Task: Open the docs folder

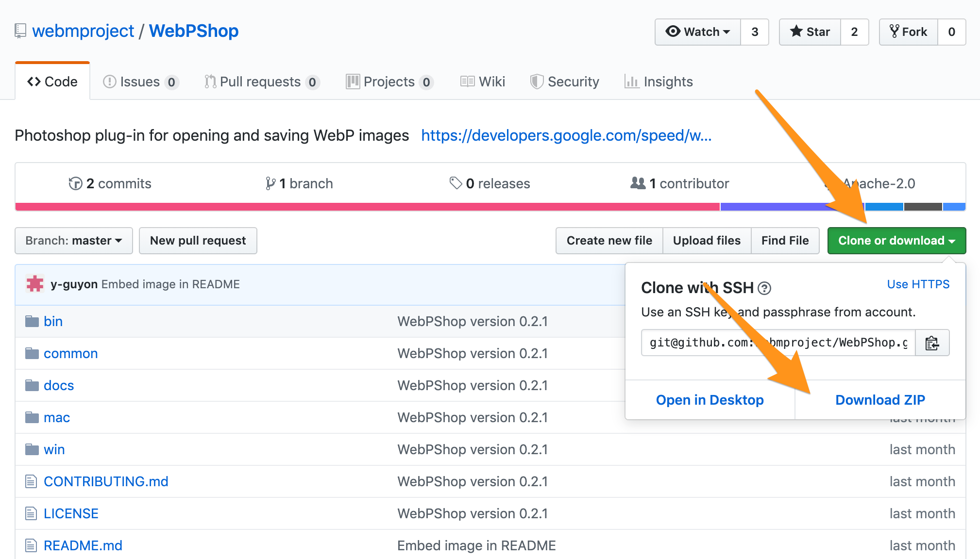Action: [x=59, y=385]
